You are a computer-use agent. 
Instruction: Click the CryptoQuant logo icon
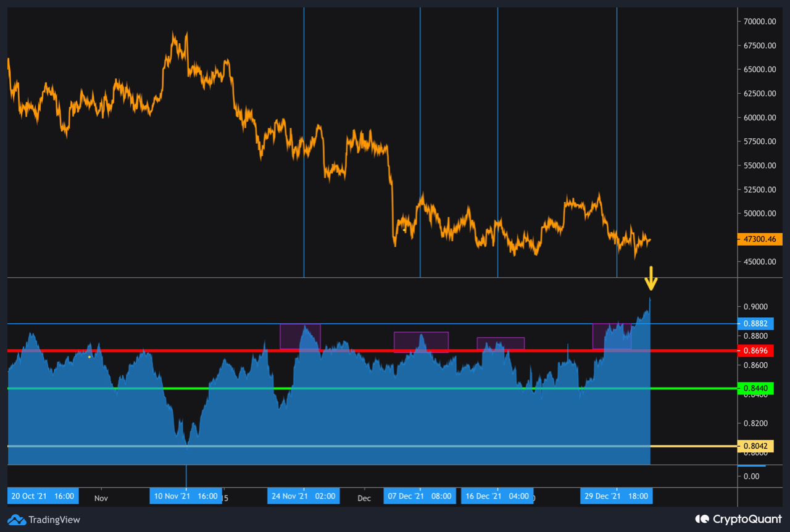(x=702, y=520)
